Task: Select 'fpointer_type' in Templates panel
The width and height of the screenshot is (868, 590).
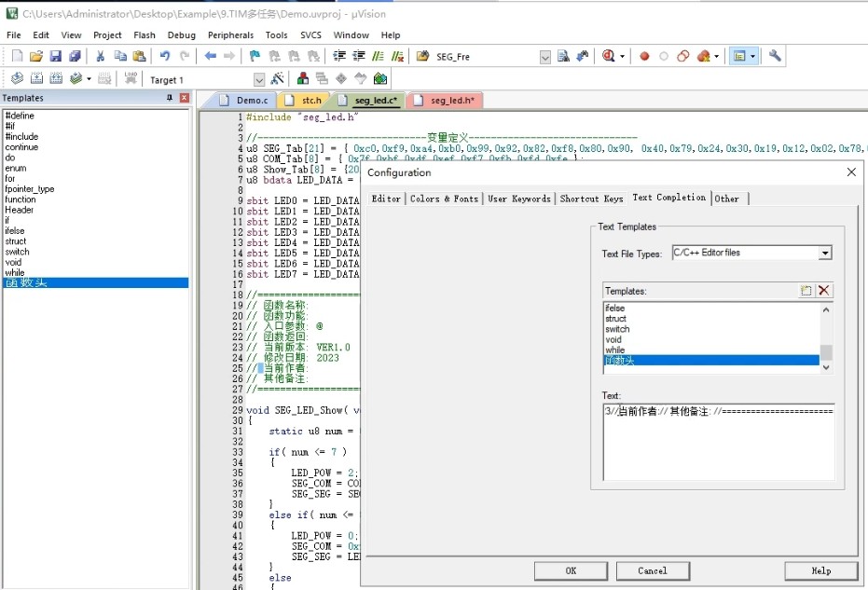Action: 96,188
